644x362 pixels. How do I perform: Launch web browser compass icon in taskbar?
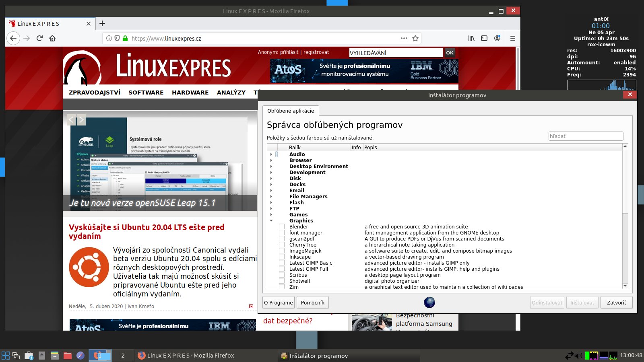tap(80, 356)
